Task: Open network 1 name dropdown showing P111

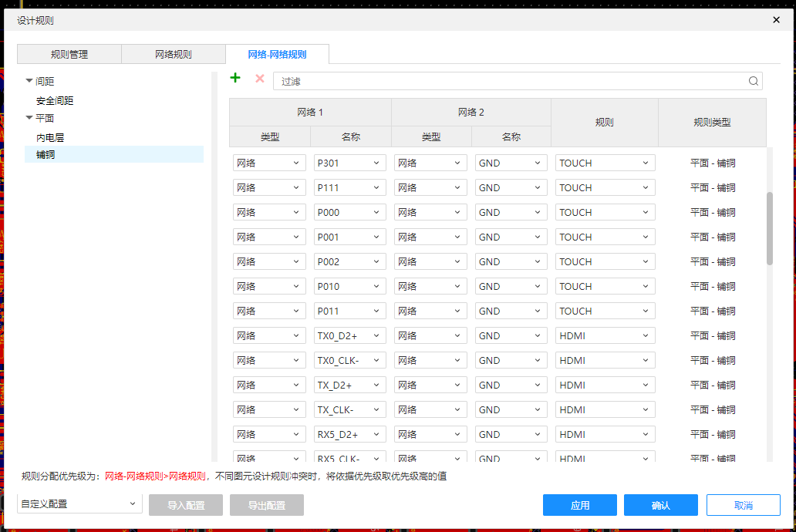Action: pos(349,188)
